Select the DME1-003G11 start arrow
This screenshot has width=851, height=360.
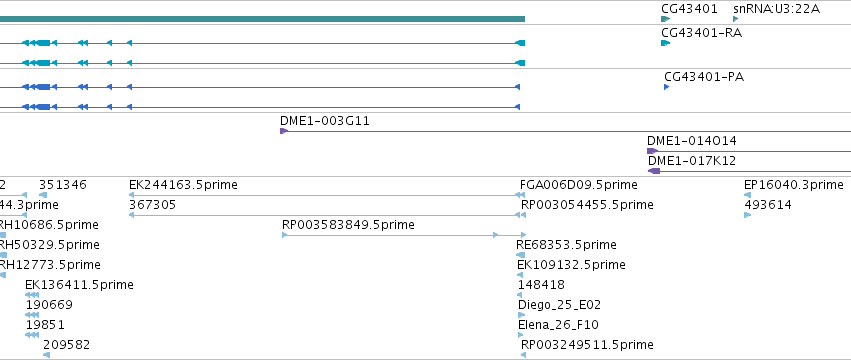coord(283,131)
